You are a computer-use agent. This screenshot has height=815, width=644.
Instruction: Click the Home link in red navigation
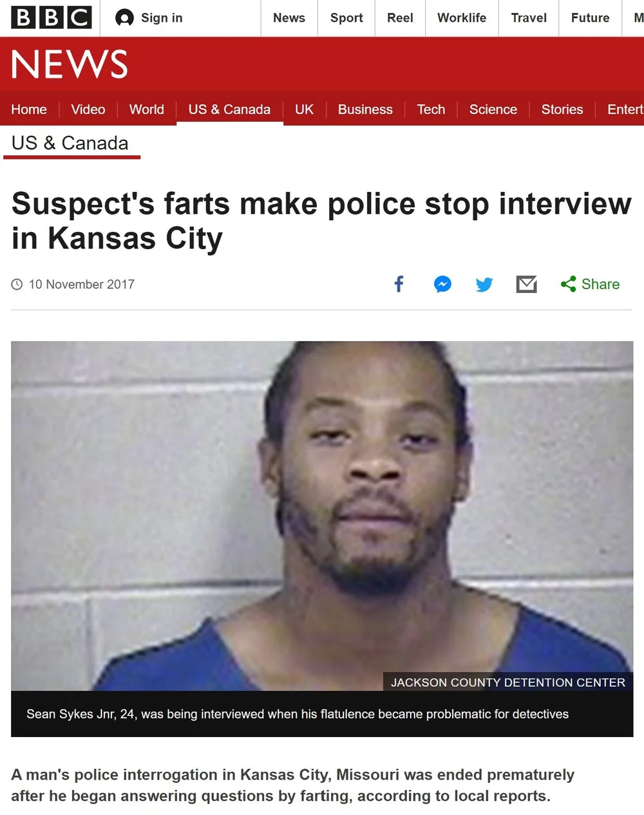(29, 109)
